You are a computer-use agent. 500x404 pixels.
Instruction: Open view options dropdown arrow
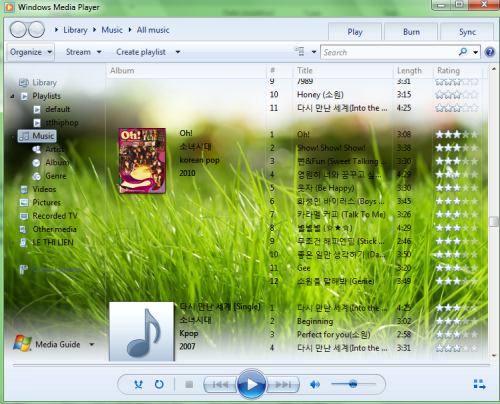pos(314,52)
